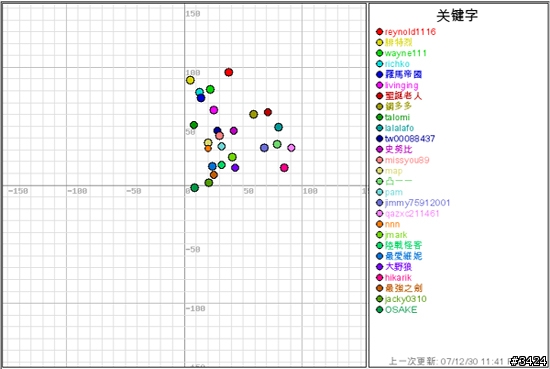The width and height of the screenshot is (550, 369).
Task: Click the talomi legend label
Action: click(x=393, y=117)
